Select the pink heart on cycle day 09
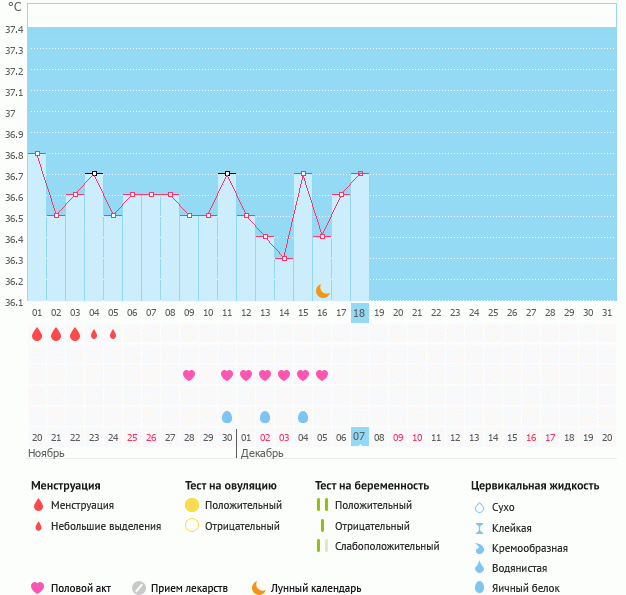The image size is (626, 595). (189, 375)
